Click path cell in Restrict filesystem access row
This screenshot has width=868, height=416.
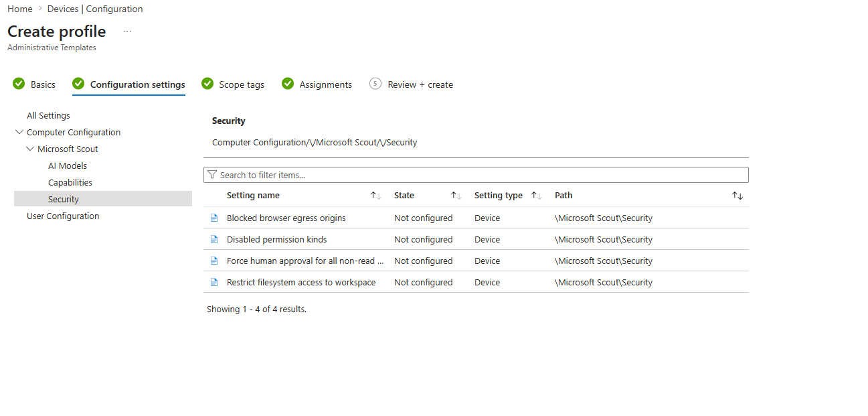[x=604, y=283]
